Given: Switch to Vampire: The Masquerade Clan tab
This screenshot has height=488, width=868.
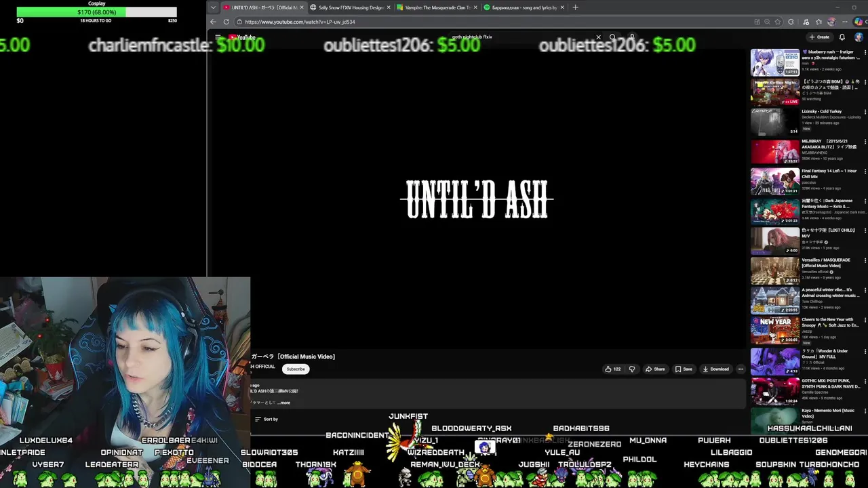Looking at the screenshot, I should click(437, 7).
